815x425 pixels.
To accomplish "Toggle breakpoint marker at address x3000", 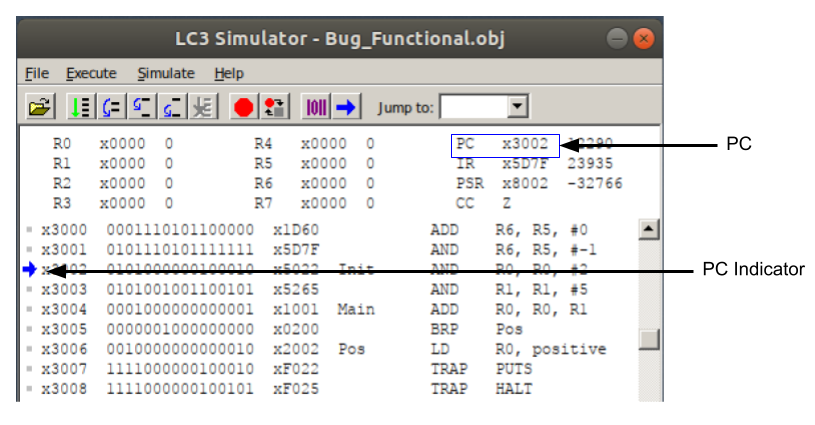I will pos(30,229).
